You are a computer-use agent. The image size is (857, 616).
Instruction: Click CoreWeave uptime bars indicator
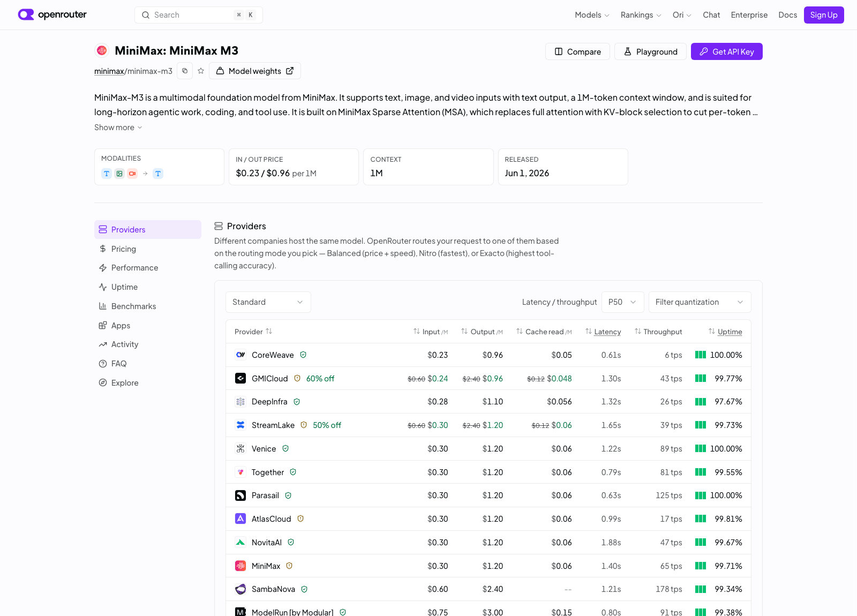pyautogui.click(x=701, y=355)
